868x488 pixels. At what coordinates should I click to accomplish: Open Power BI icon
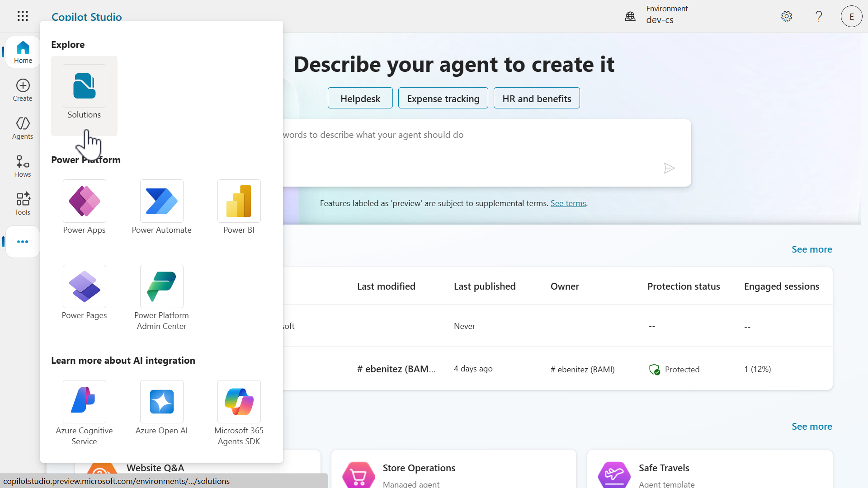tap(239, 206)
